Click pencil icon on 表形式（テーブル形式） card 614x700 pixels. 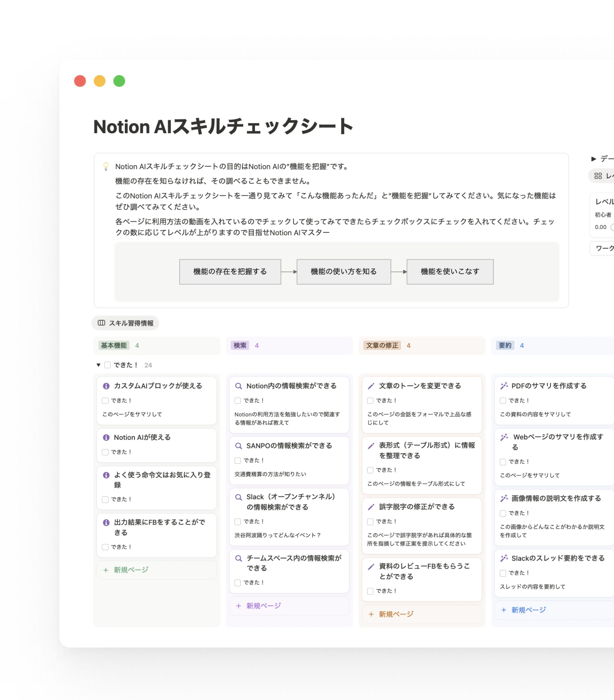click(371, 446)
